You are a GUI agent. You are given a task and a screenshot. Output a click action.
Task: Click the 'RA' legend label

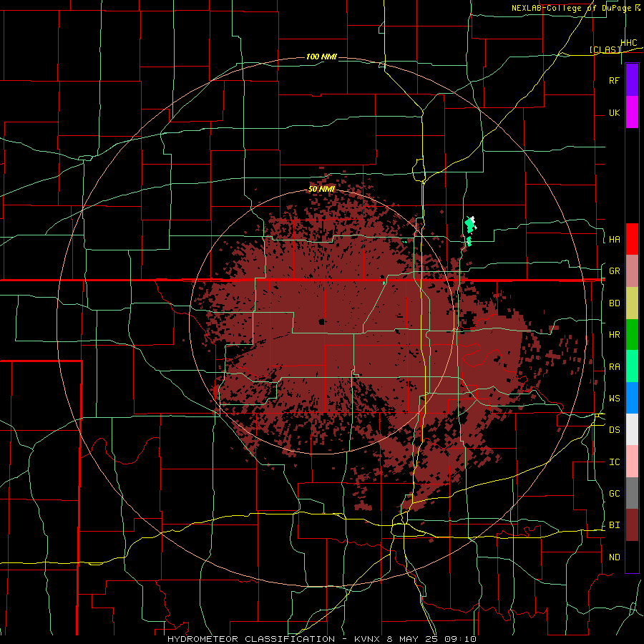click(x=614, y=367)
